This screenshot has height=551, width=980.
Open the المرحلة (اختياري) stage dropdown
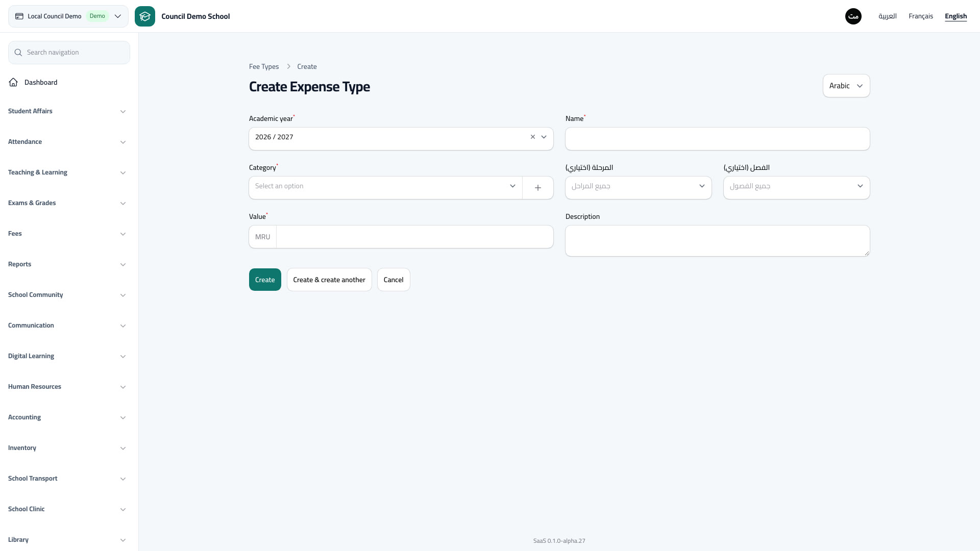click(x=639, y=188)
